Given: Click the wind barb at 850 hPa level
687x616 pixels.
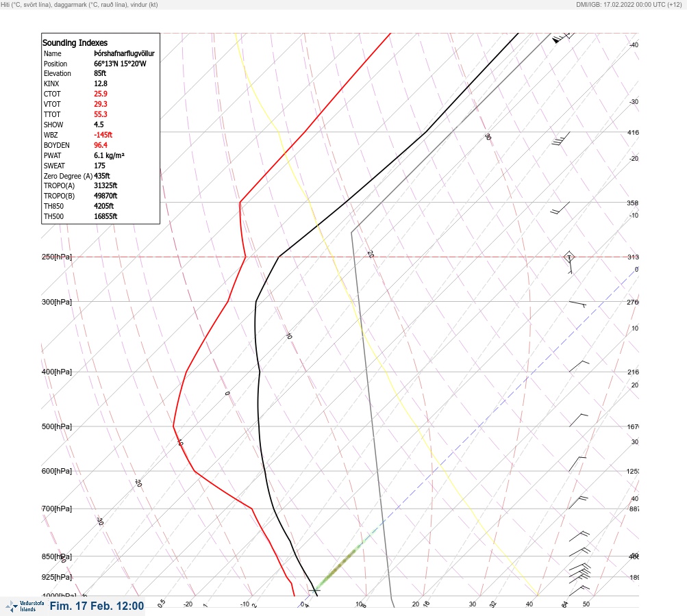Looking at the screenshot, I should pyautogui.click(x=579, y=551).
